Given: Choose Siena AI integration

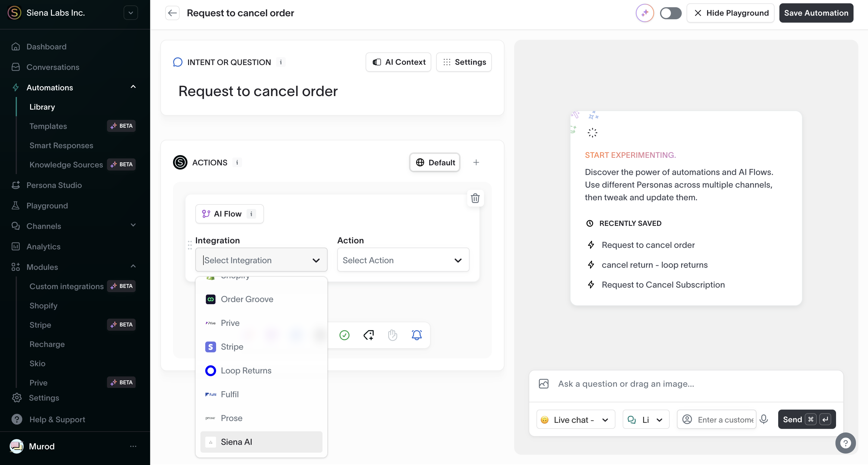Looking at the screenshot, I should tap(261, 442).
